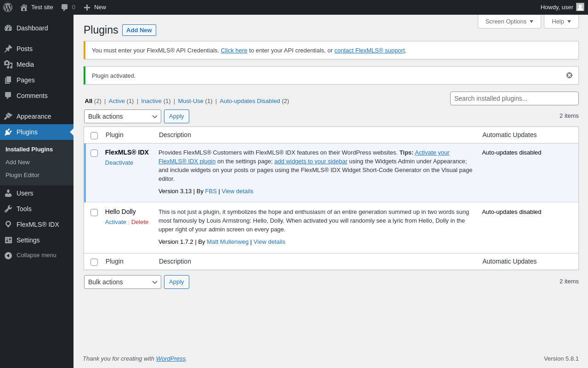Open the top Bulk actions dropdown
588x368 pixels.
pyautogui.click(x=123, y=116)
